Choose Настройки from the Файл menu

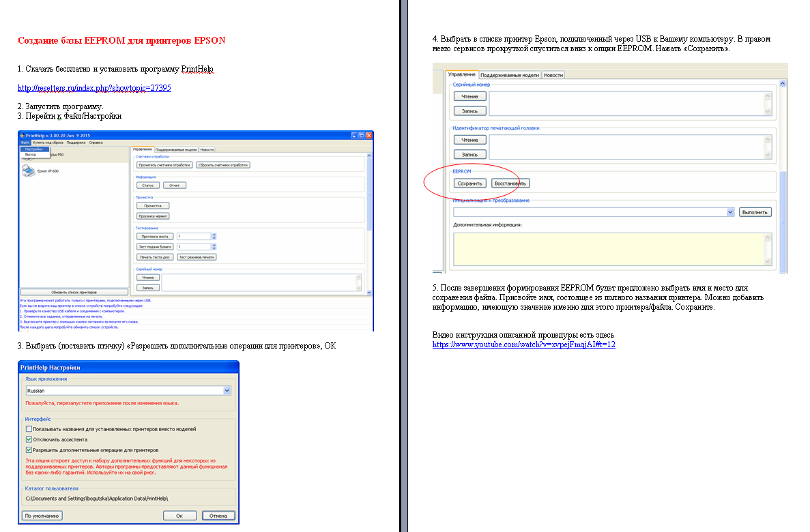click(34, 149)
